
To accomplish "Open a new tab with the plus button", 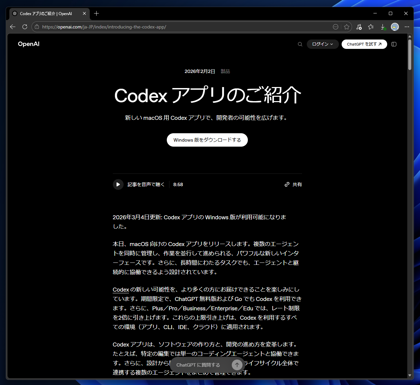I will (x=96, y=14).
